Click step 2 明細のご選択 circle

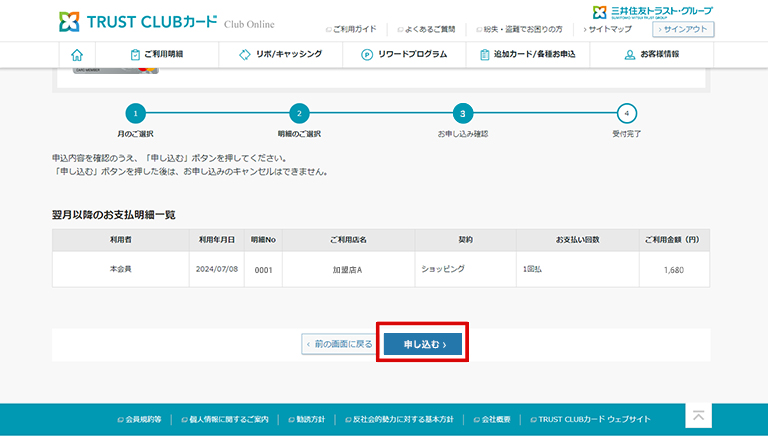click(x=299, y=114)
